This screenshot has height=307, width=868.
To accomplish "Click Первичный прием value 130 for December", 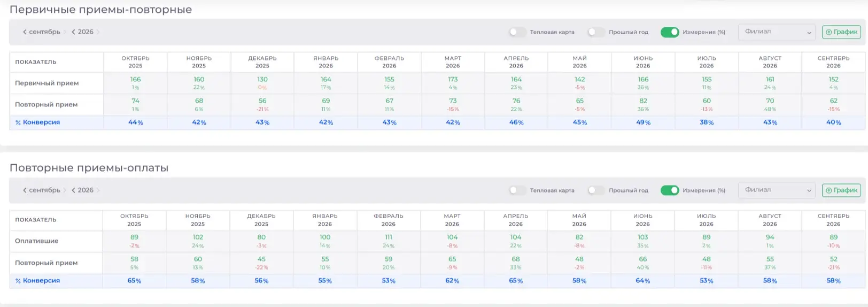I will (262, 79).
